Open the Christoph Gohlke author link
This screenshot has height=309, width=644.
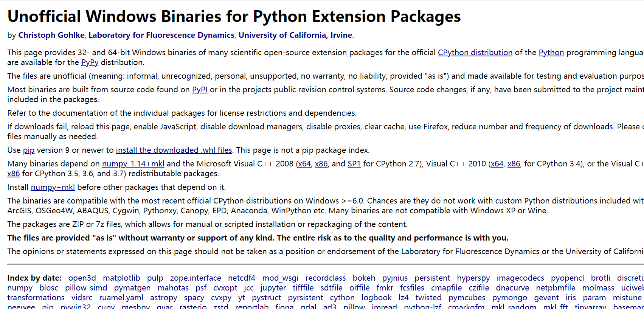(x=51, y=35)
